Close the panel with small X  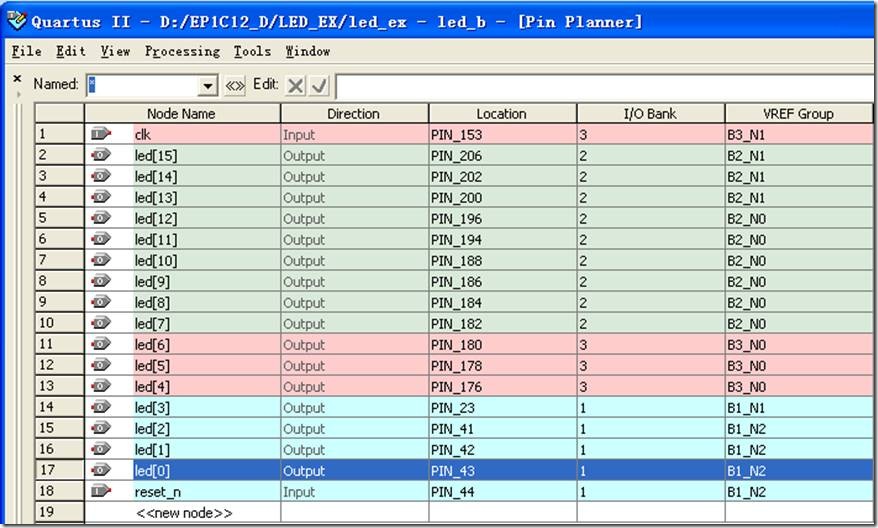pyautogui.click(x=17, y=78)
